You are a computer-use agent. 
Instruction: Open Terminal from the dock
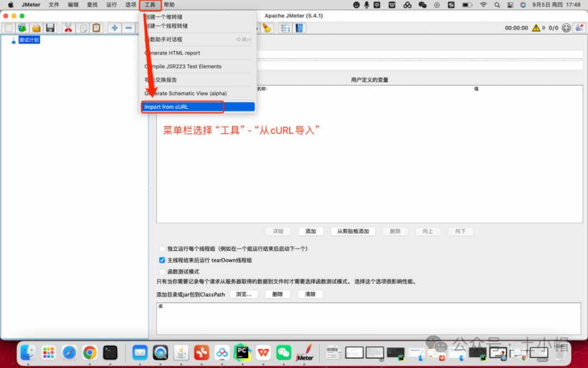(x=110, y=353)
